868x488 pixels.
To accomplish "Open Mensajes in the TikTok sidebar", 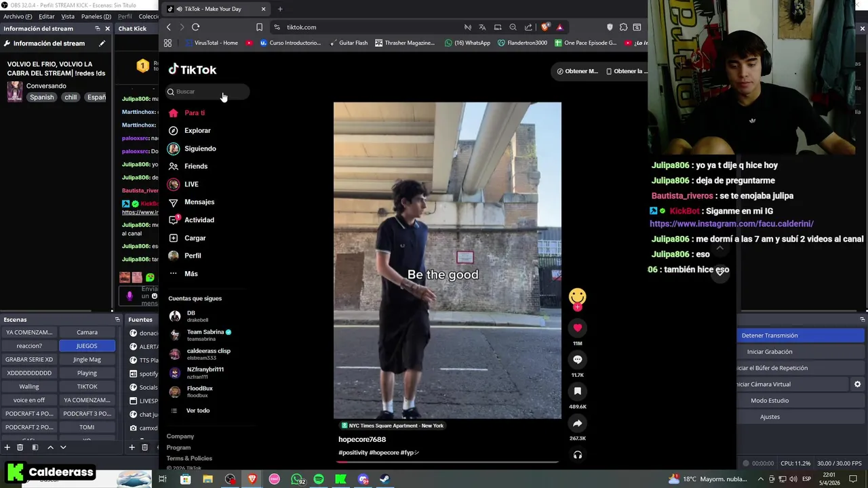I will [199, 202].
